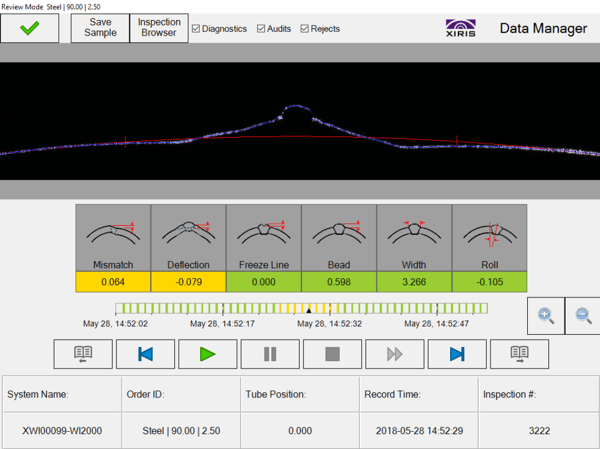The image size is (600, 449).
Task: Pause the playback
Action: click(x=270, y=354)
